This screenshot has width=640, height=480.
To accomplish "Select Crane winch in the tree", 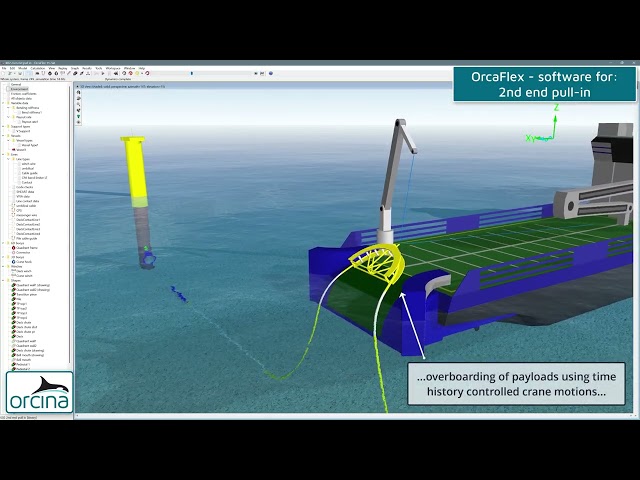I will 24,276.
